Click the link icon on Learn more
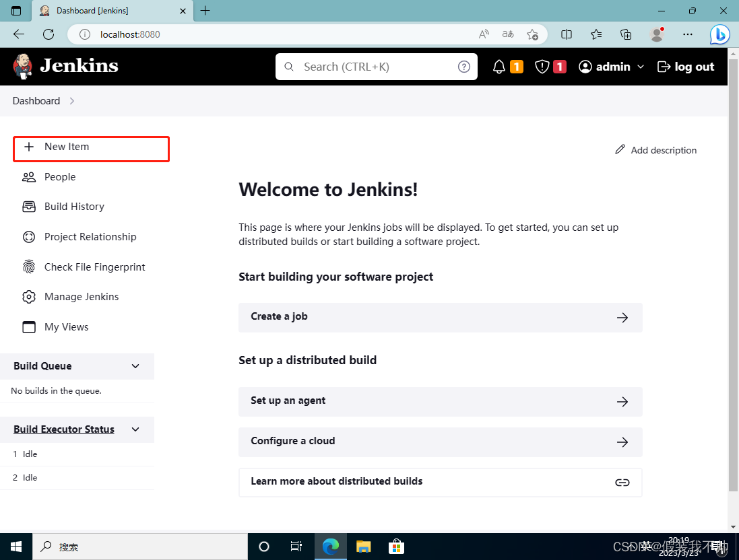This screenshot has height=560, width=739. pos(622,483)
